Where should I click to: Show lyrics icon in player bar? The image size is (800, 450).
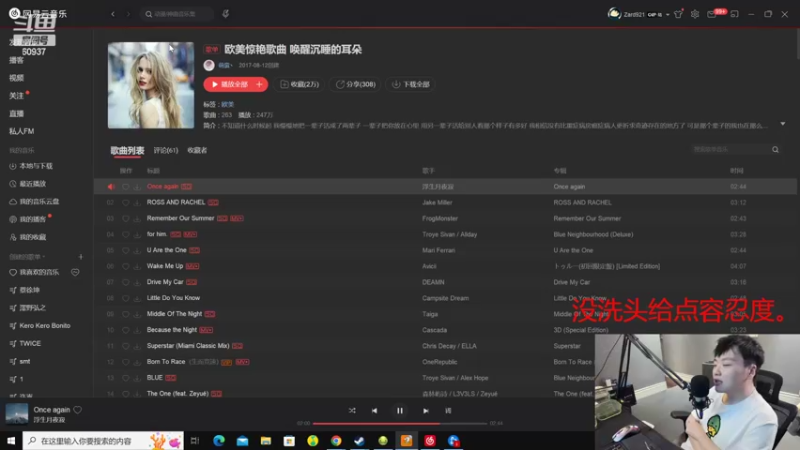point(448,411)
